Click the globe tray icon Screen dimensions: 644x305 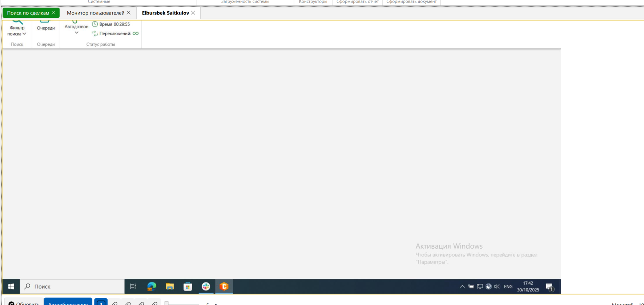pos(488,286)
